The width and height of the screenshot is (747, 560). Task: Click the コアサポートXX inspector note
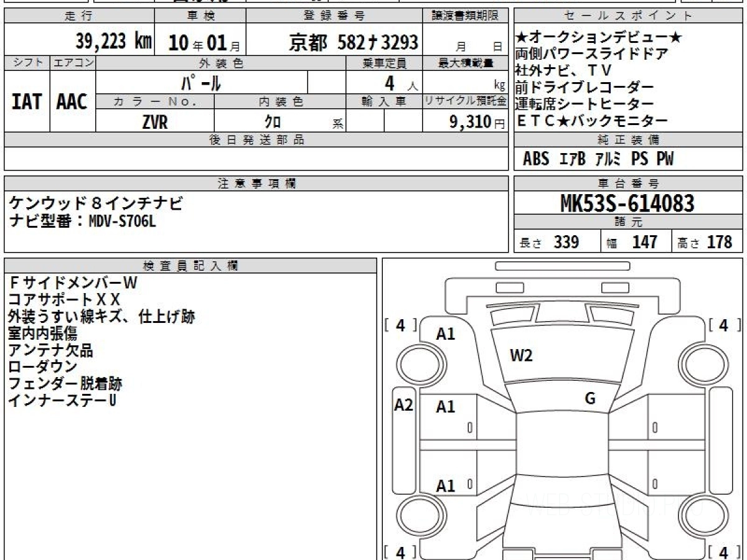(x=64, y=300)
